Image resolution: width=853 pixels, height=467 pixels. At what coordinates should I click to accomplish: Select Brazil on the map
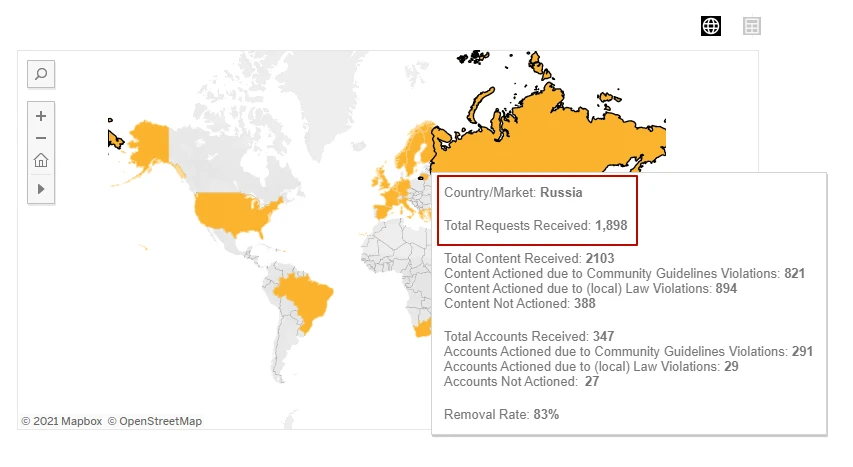click(x=305, y=299)
